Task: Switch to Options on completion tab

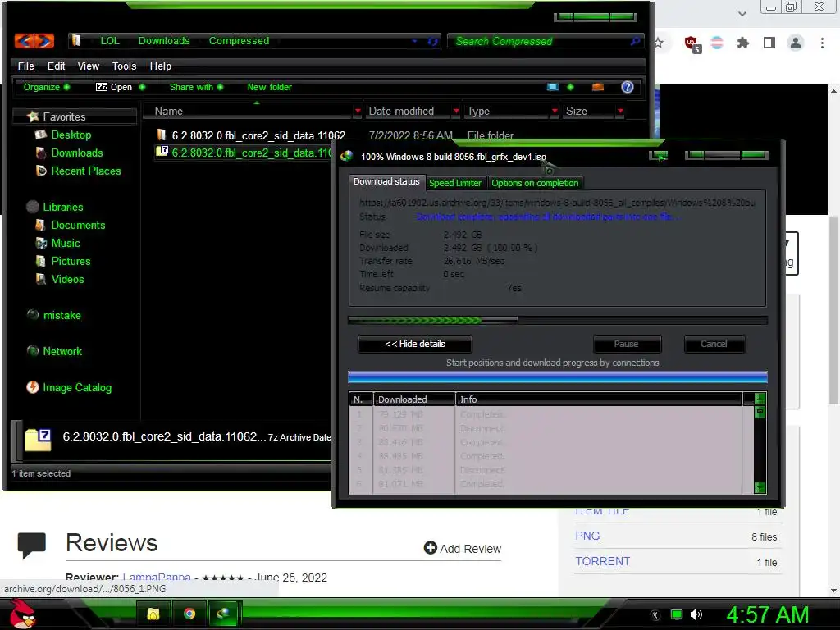Action: 535,183
